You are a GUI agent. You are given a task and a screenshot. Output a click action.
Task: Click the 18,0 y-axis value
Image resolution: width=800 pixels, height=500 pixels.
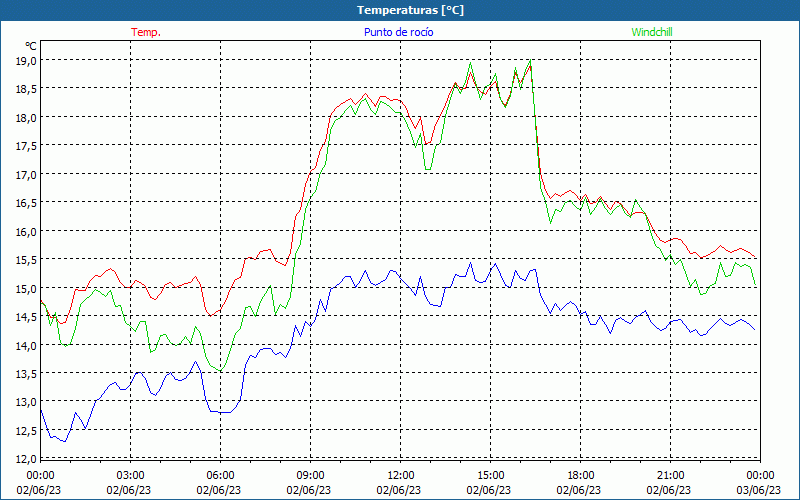(27, 117)
